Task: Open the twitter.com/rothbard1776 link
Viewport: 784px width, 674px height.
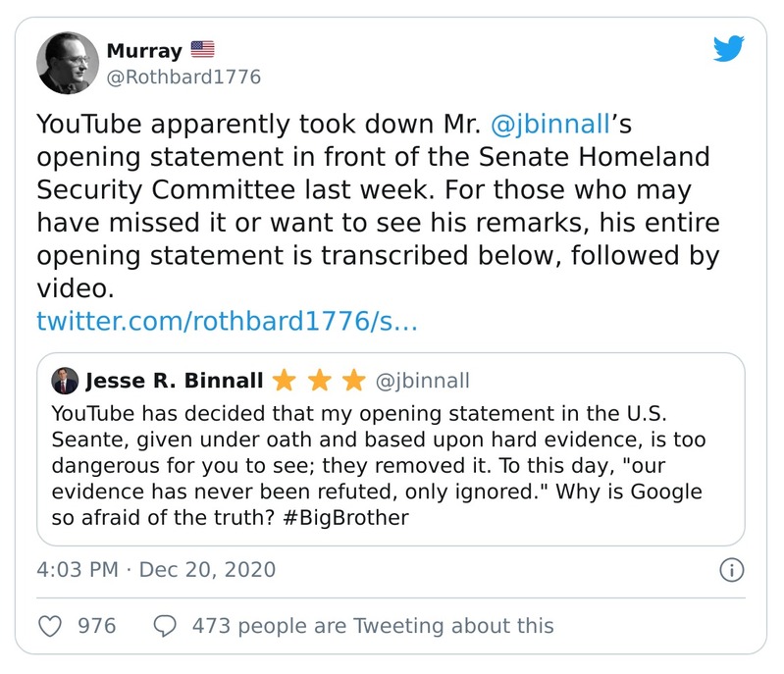Action: (x=227, y=321)
